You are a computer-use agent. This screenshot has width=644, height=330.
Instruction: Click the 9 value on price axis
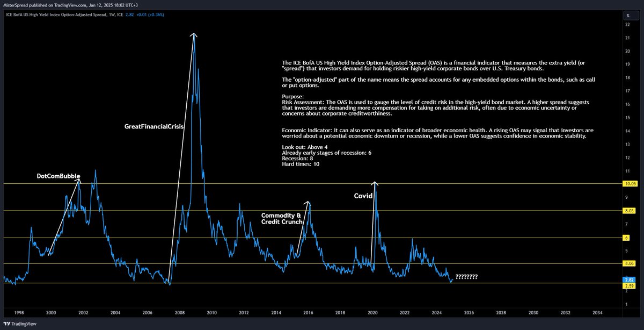point(626,198)
